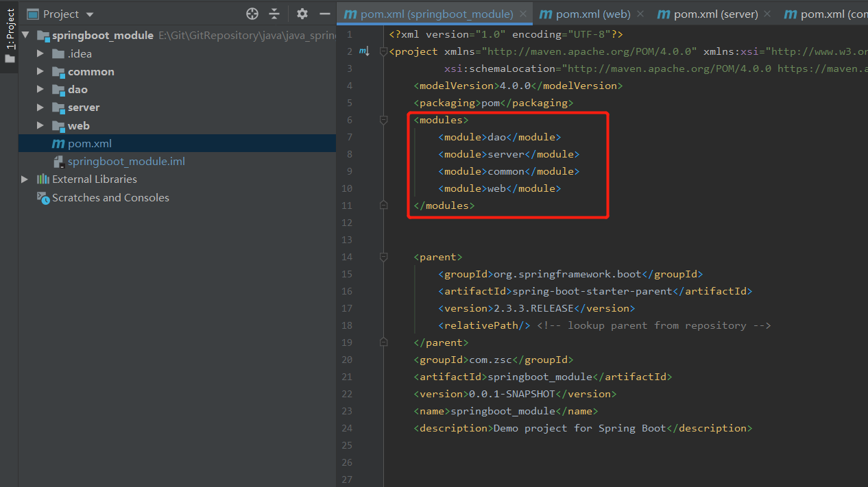Expand the dao module arrow

point(41,90)
